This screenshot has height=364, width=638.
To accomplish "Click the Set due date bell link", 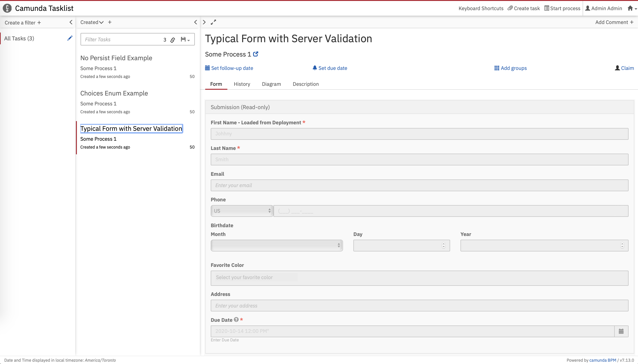I will (330, 68).
